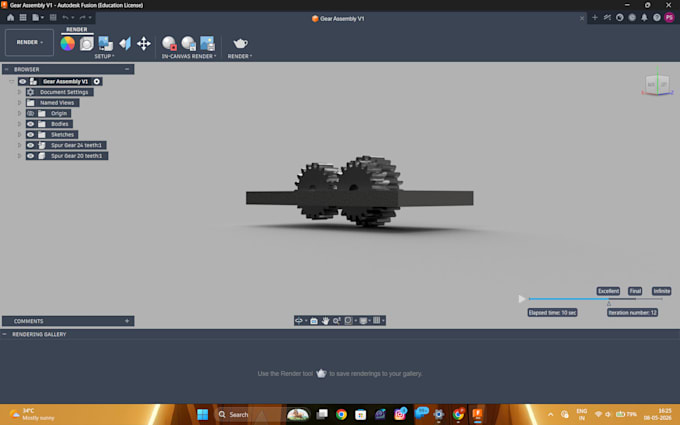Open the File menu icon
This screenshot has width=680, height=425.
37,17
